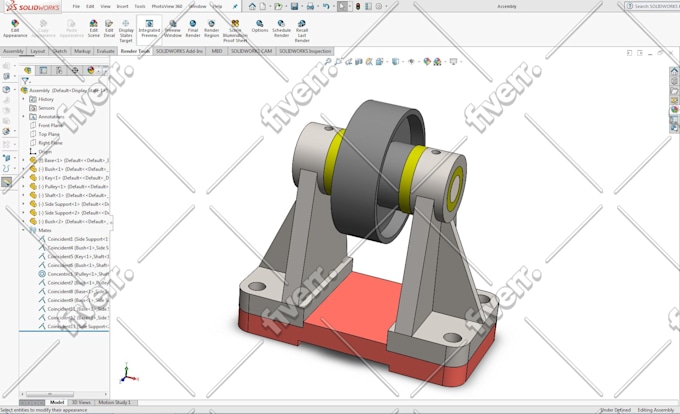Viewport: 680px width, 414px height.
Task: Switch to the Layout tab
Action: point(38,51)
